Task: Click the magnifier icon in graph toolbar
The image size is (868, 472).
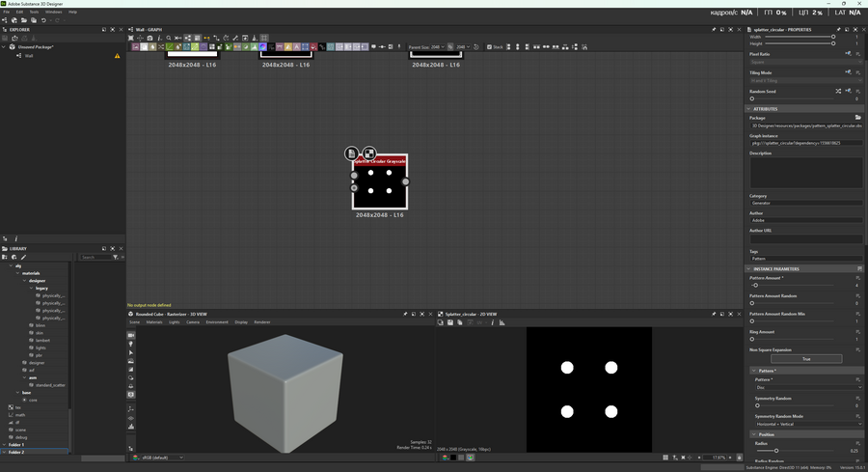Action: [x=168, y=38]
